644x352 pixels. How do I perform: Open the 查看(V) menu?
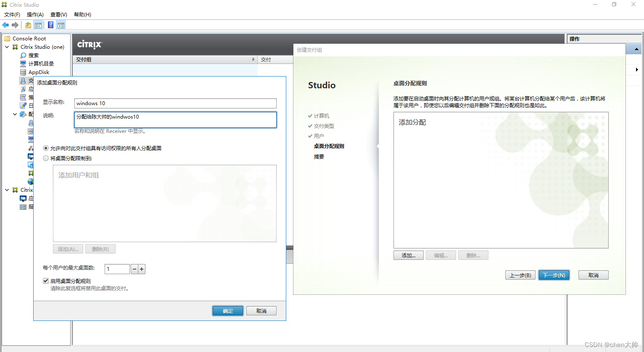click(59, 15)
